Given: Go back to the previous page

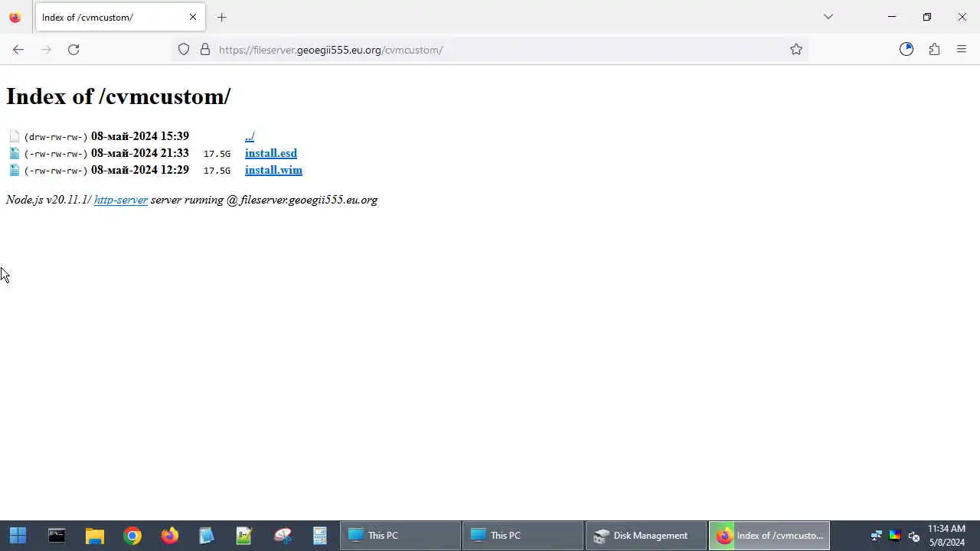Looking at the screenshot, I should coord(18,50).
